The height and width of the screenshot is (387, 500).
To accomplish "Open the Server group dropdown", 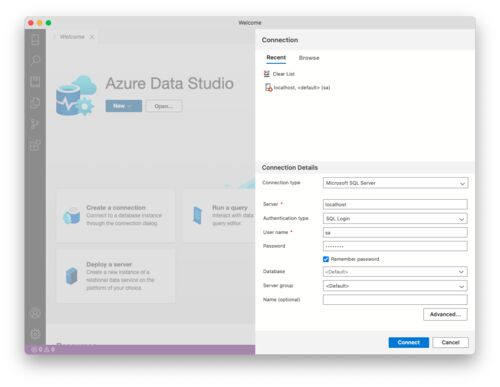I will [x=395, y=286].
